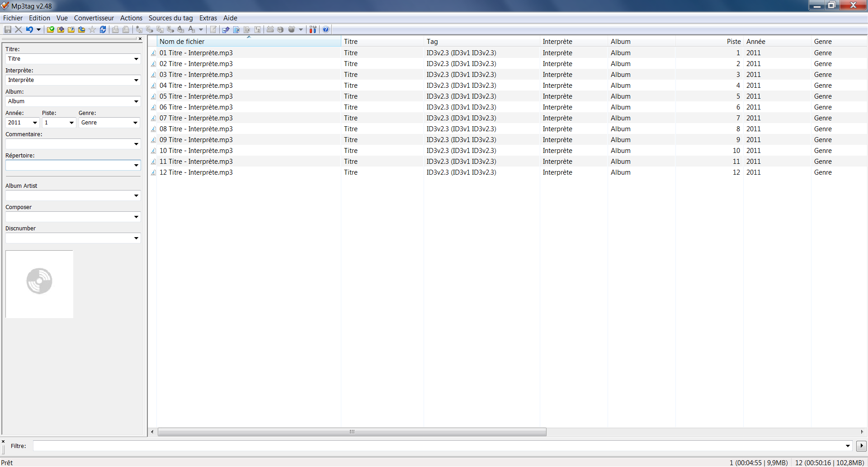Expand the Discnumber field dropdown

coord(136,238)
